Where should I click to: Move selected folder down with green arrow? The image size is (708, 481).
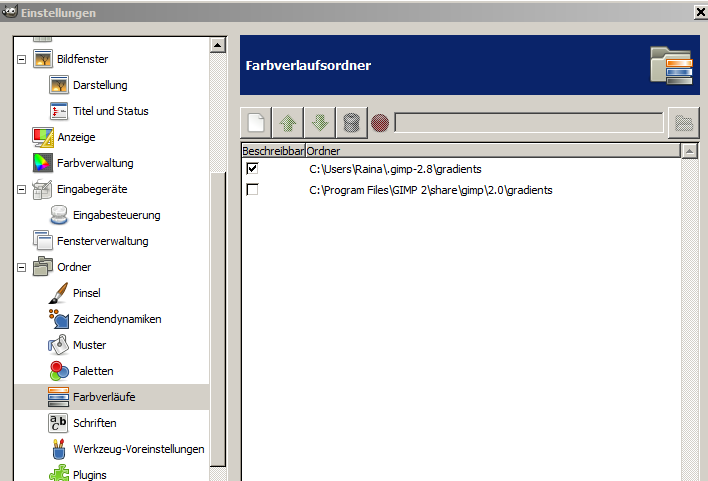320,123
